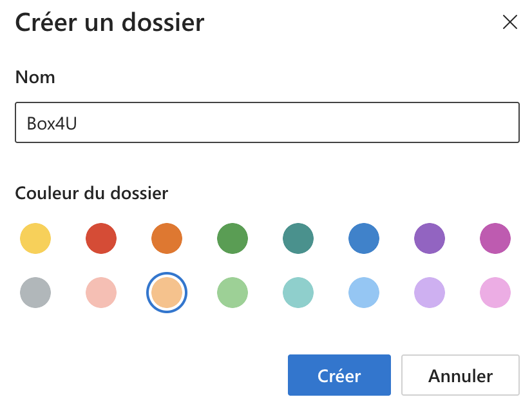532x406 pixels.
Task: Close the Créer un dossier dialog
Action: pos(509,23)
